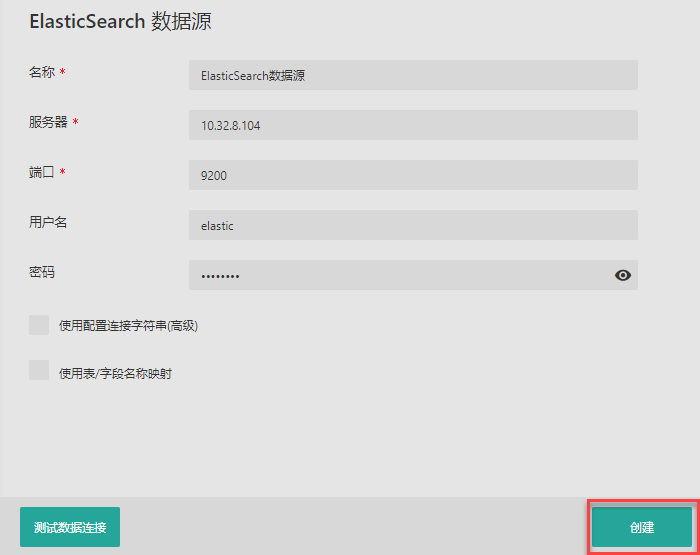Click the 服务器 field showing 10.32.8.104
Screen dimensions: 700x555
(x=413, y=125)
